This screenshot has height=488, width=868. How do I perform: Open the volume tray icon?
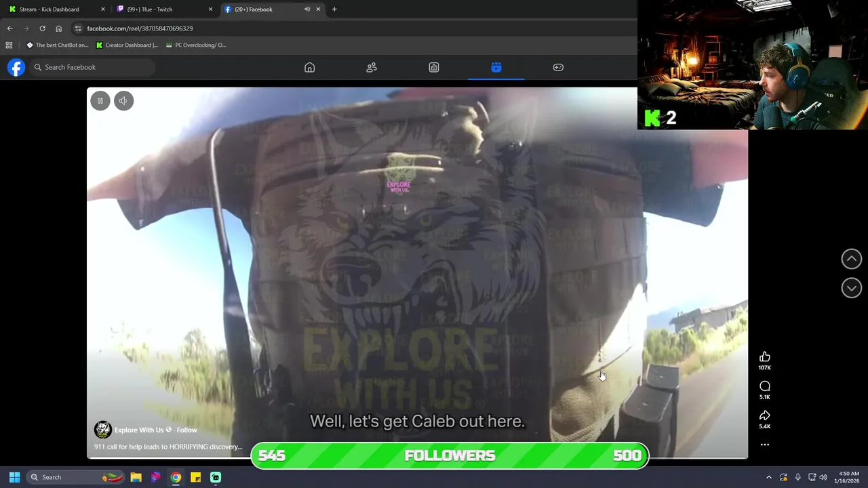click(823, 477)
